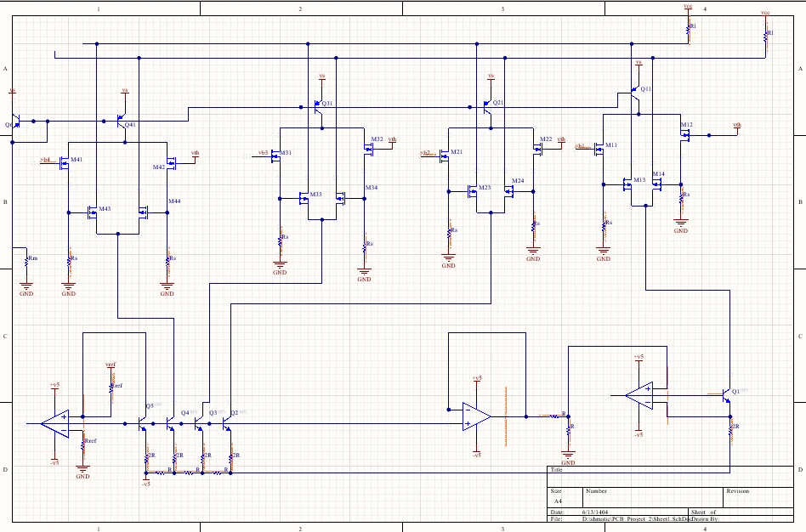Click the file path in the title block
806x532 pixels.
(x=633, y=518)
